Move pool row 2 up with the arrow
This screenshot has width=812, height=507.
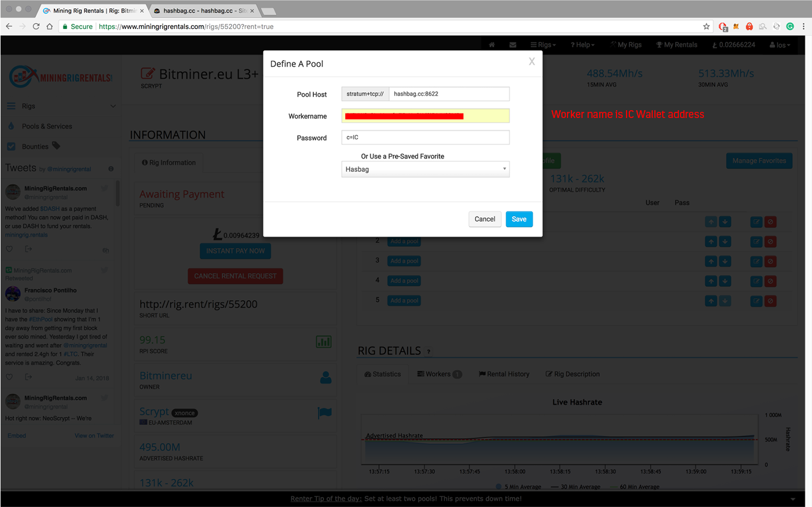tap(711, 242)
